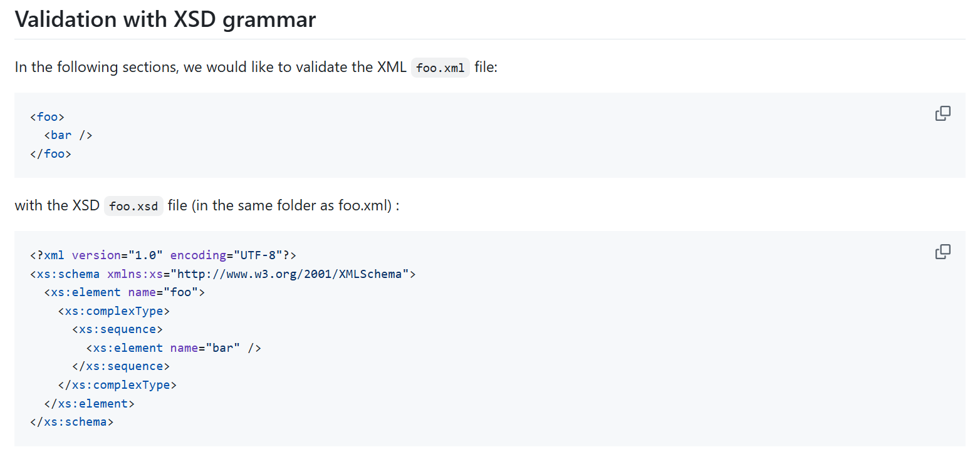Viewport: 980px width, 457px height.
Task: Click the opening <xs:sequence> line
Action: 117,329
